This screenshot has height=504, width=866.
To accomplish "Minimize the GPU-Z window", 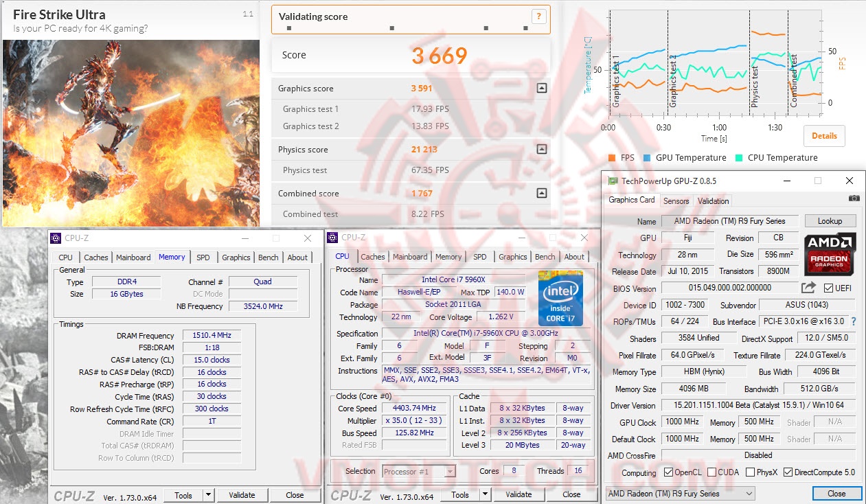I will coord(786,181).
